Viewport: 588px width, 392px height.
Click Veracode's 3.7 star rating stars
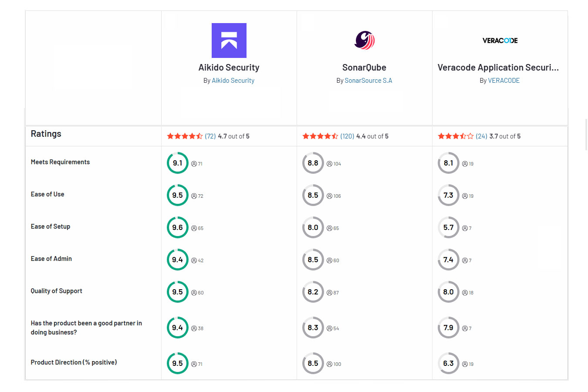pos(456,136)
